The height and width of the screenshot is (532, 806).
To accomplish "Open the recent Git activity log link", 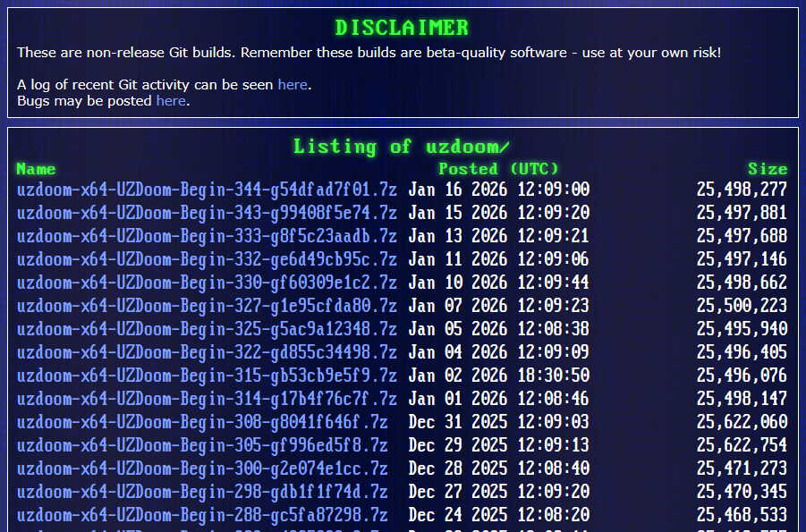I will coord(292,85).
